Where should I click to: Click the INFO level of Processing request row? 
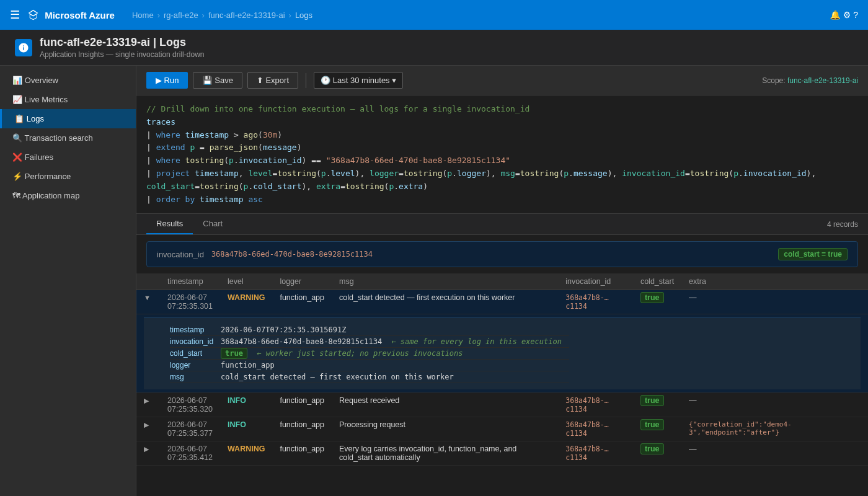click(x=237, y=425)
